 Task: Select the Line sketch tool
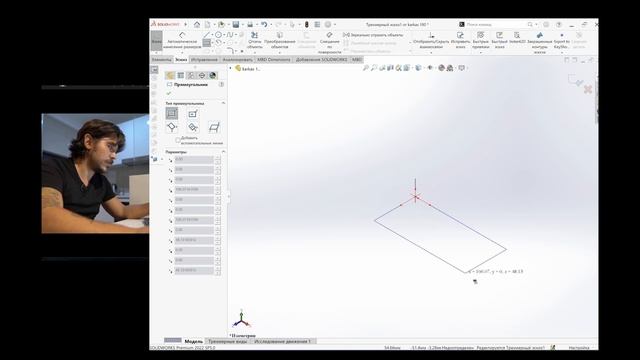pos(207,35)
